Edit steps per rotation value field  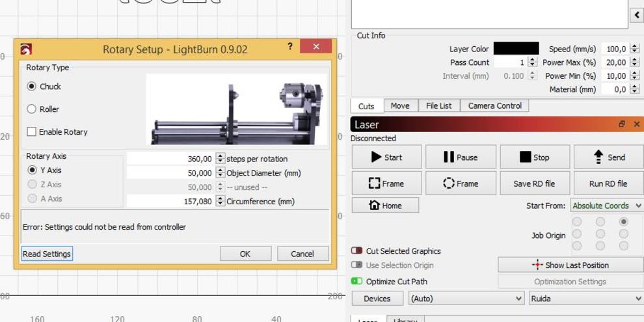(172, 159)
